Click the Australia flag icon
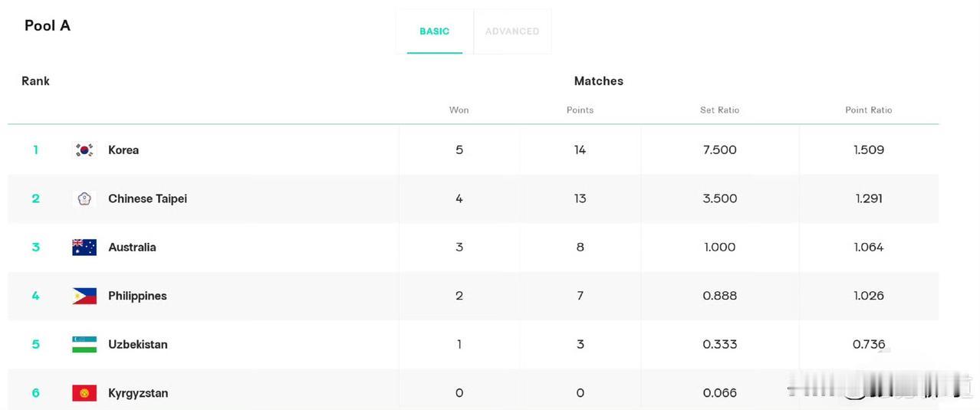 click(x=84, y=247)
